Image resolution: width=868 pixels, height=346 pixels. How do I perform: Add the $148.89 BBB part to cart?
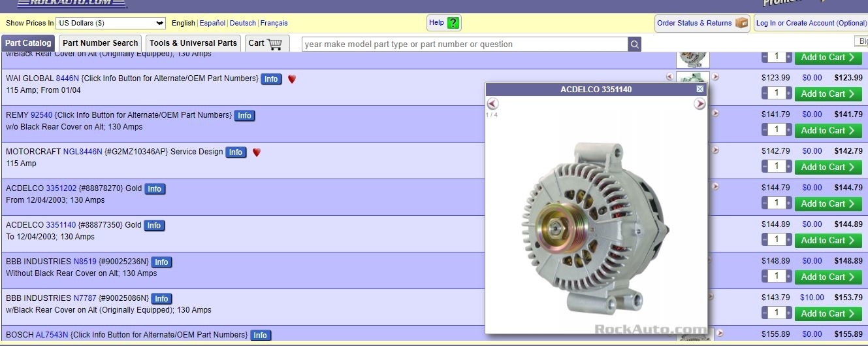pos(828,277)
